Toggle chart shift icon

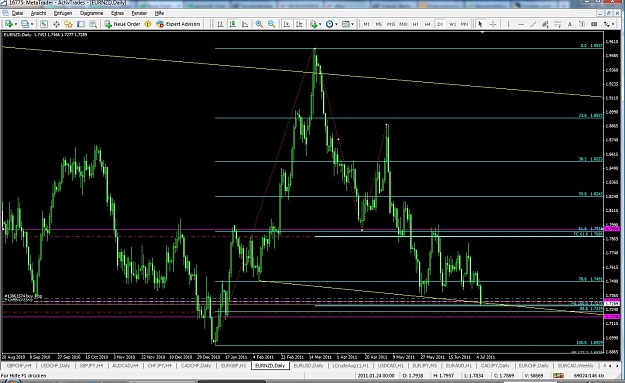(x=299, y=24)
